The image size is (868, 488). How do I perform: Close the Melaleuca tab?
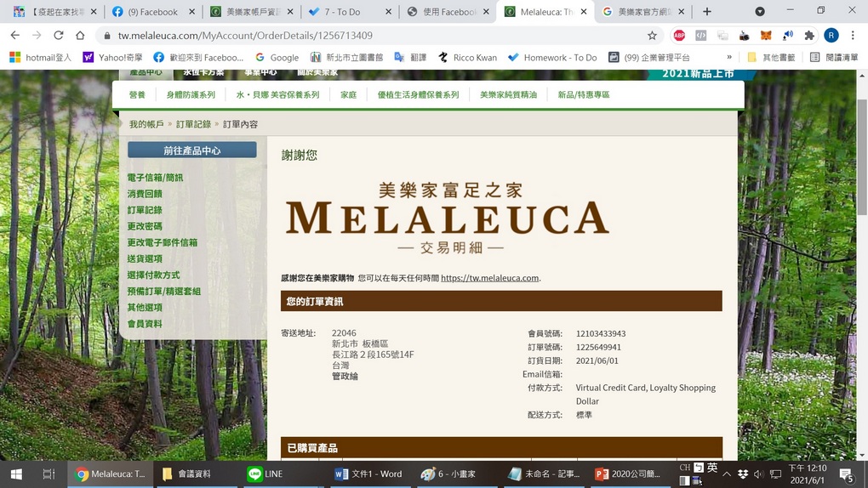[584, 12]
